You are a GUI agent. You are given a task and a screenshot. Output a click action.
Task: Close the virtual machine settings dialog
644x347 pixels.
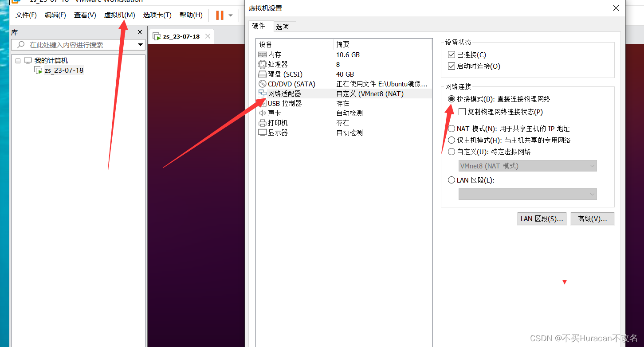click(x=616, y=8)
